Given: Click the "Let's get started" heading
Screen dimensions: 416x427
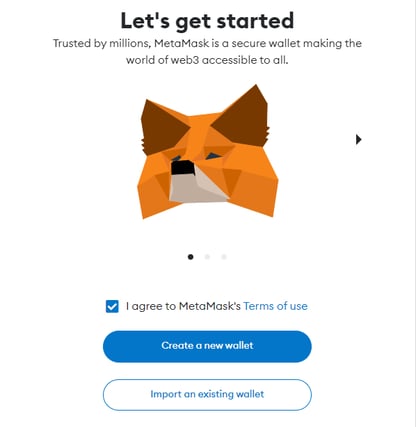Looking at the screenshot, I should [x=207, y=21].
